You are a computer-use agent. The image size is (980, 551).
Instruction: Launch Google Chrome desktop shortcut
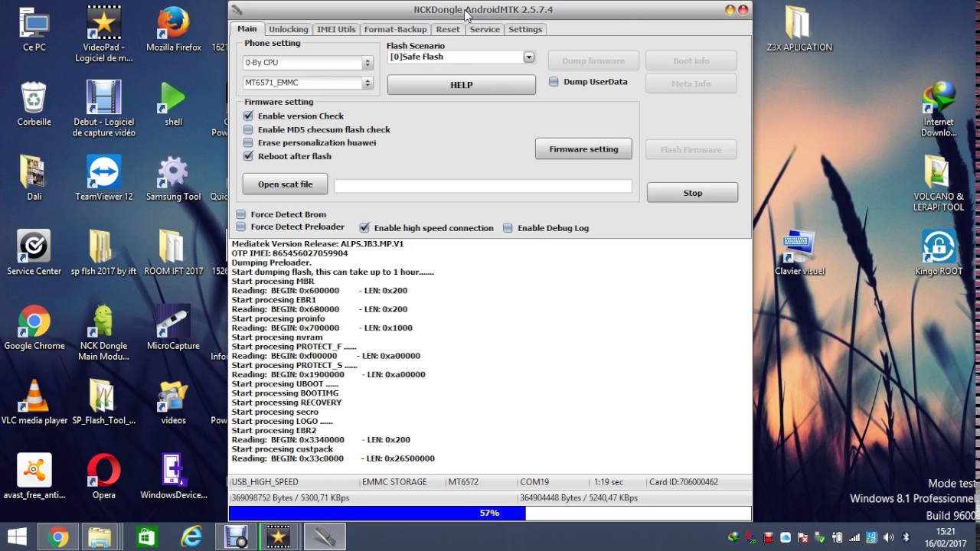point(34,328)
